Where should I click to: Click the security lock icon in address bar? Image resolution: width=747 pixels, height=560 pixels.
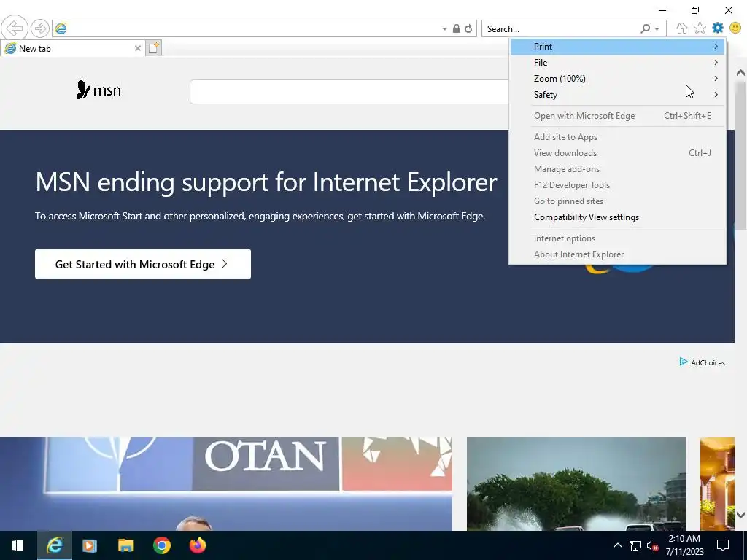pos(457,28)
